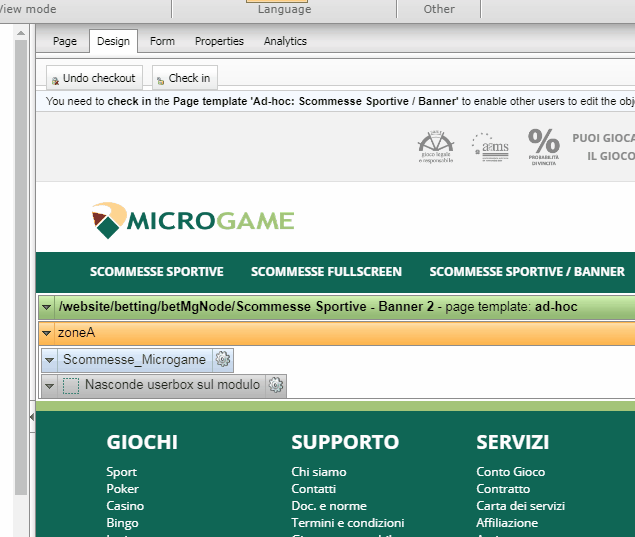This screenshot has width=635, height=537.
Task: Click the Other toolbar group label
Action: [x=439, y=9]
